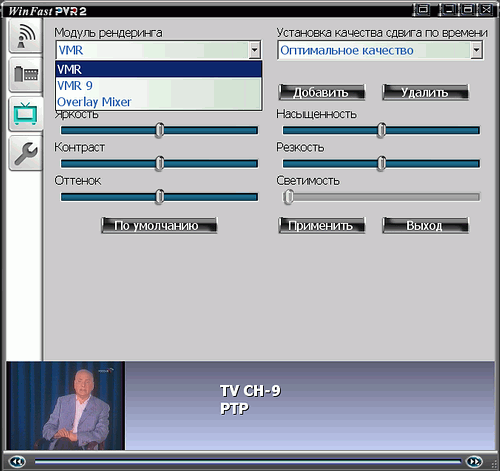Click the rewind arrow at the bottom left

[x=17, y=461]
